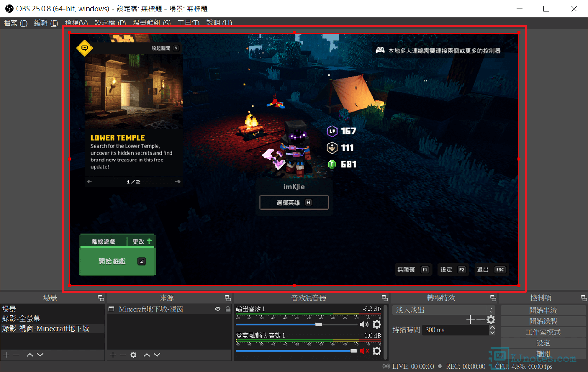Mute the 輸出音效 1 speaker
588x372 pixels.
(364, 325)
